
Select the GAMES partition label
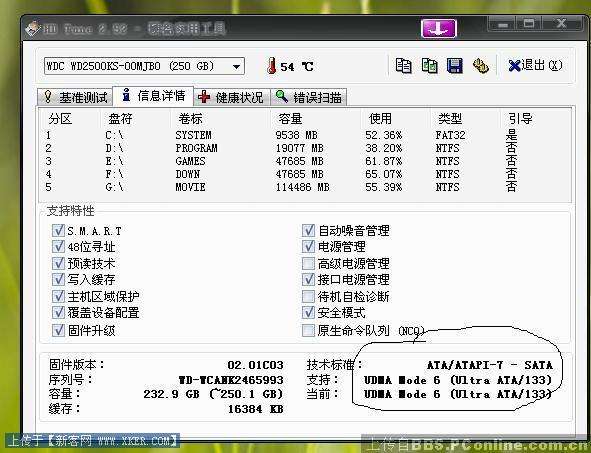point(190,161)
